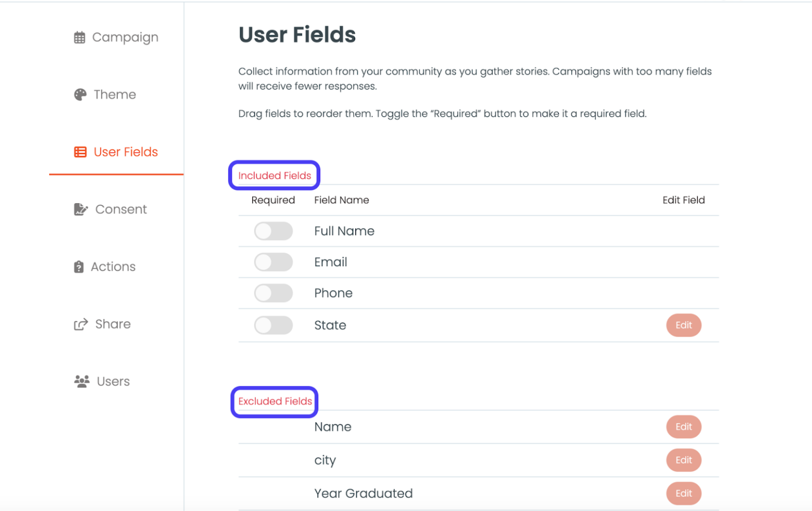Open the Theme section in the sidebar
This screenshot has height=511, width=812.
tap(114, 94)
